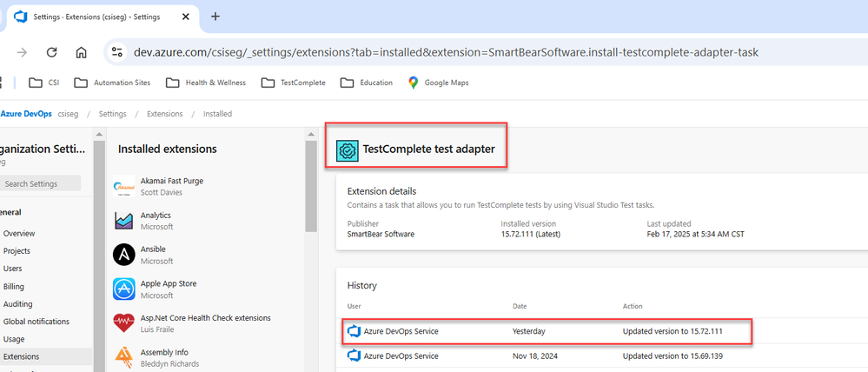Click the Analytics extension icon
This screenshot has height=372, width=868.
pos(123,221)
